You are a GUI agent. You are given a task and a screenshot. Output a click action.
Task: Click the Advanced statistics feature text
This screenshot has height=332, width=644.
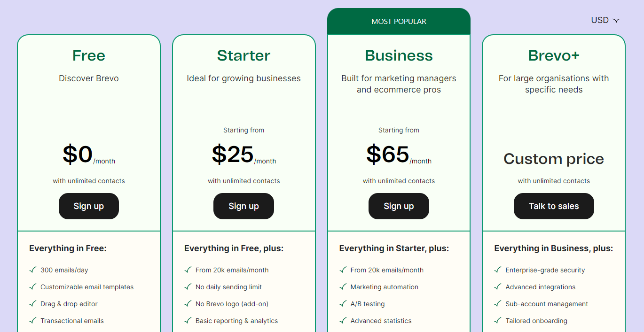click(381, 321)
